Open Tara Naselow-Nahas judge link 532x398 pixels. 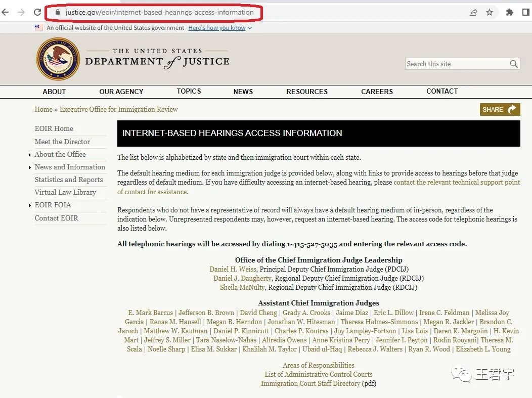coord(227,340)
